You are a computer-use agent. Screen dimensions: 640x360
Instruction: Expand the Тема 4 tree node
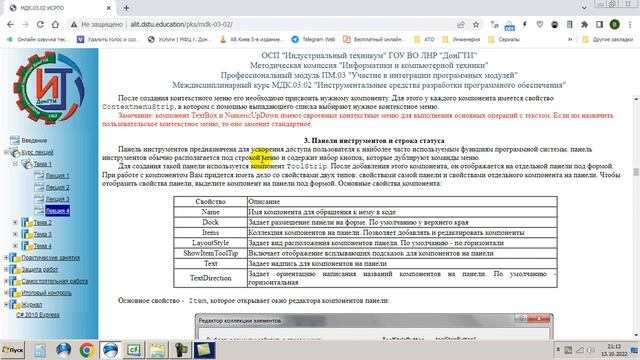(x=15, y=246)
